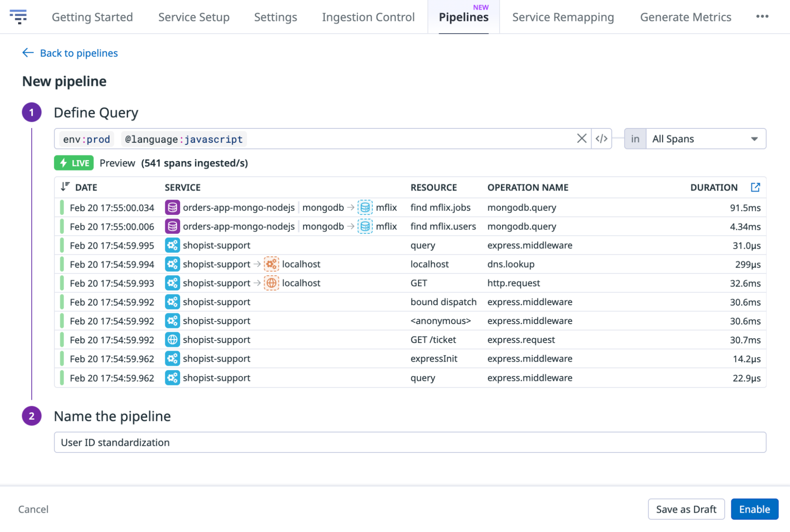The width and height of the screenshot is (790, 532).
Task: Go to Generate Metrics tab
Action: click(x=685, y=17)
